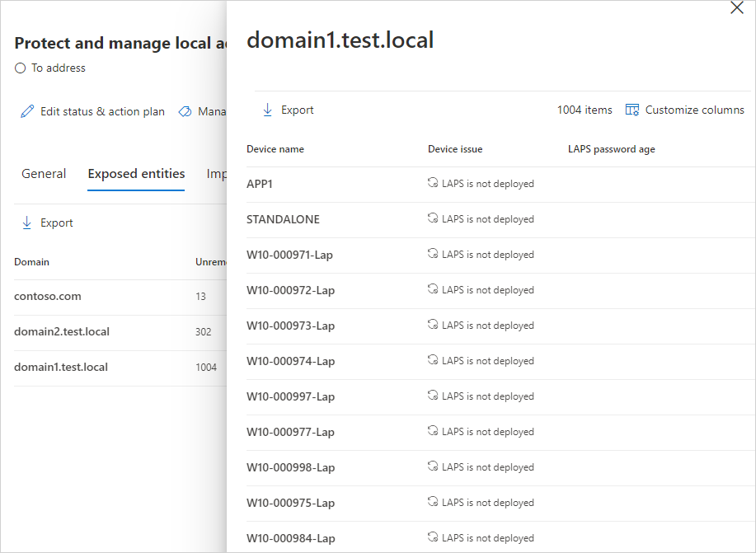Select the To address status radio circle
This screenshot has height=553, width=756.
[x=21, y=68]
